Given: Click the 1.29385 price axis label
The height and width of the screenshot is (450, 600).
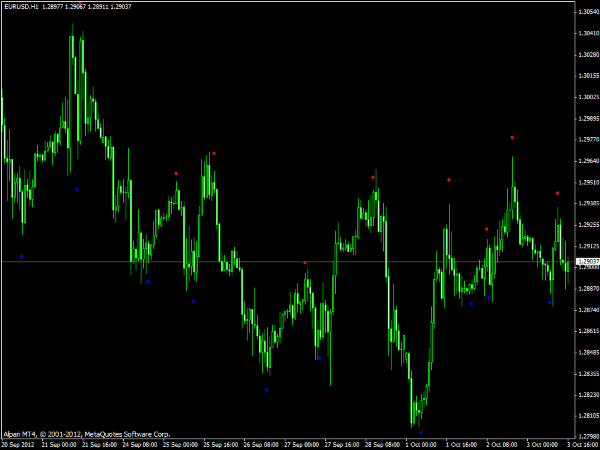Looking at the screenshot, I should (589, 204).
